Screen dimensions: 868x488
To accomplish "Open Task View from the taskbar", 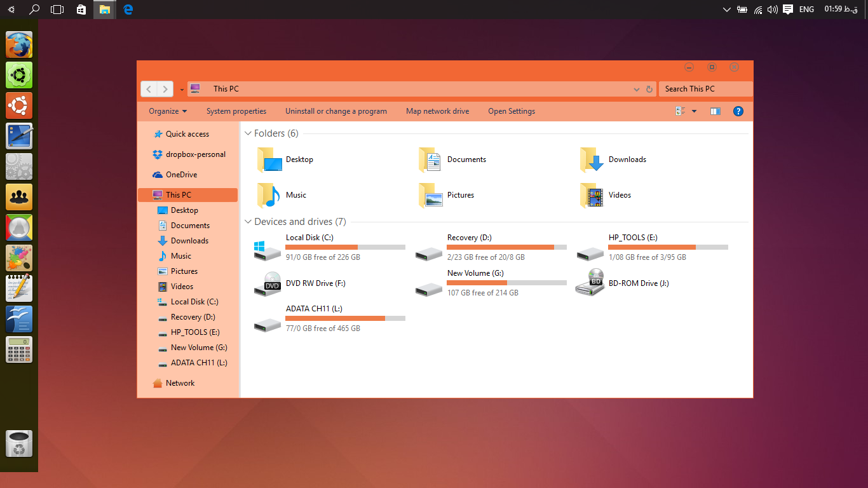I will click(x=57, y=9).
